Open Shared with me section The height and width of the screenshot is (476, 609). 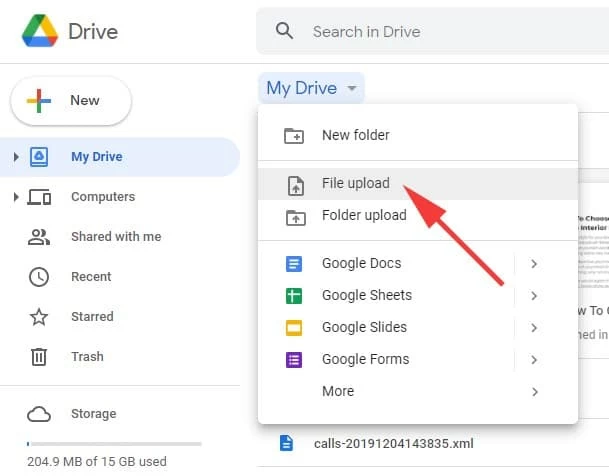115,237
